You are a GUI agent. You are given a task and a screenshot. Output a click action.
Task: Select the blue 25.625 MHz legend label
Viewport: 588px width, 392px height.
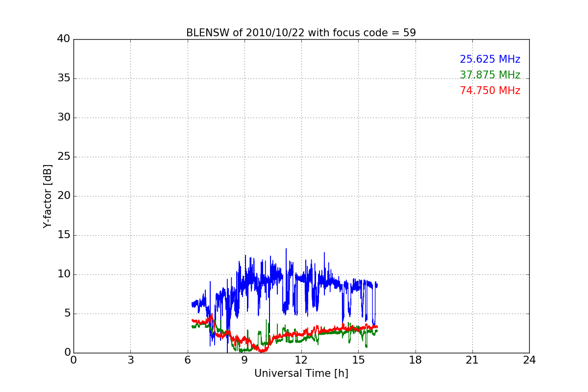pos(490,59)
